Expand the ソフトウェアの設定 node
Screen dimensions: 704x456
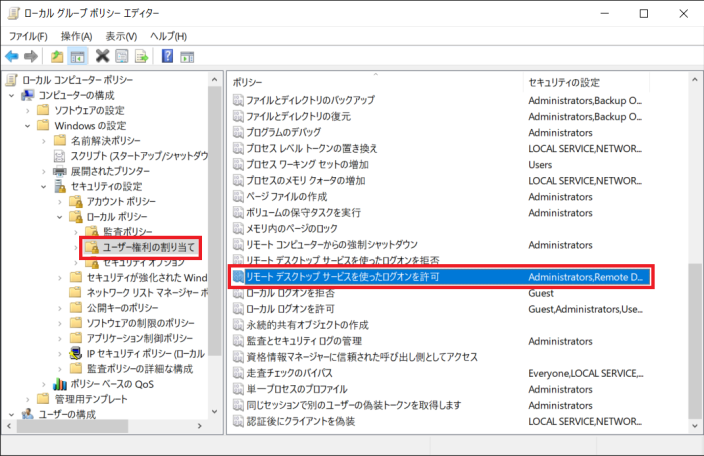click(28, 110)
